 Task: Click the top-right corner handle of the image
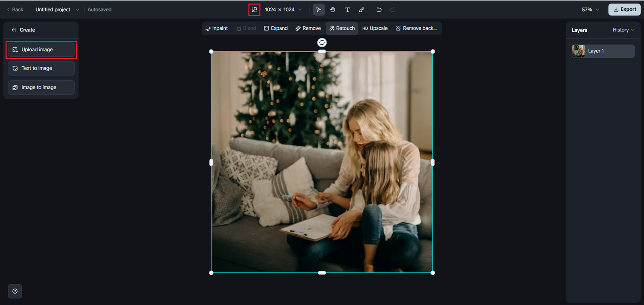(x=433, y=51)
